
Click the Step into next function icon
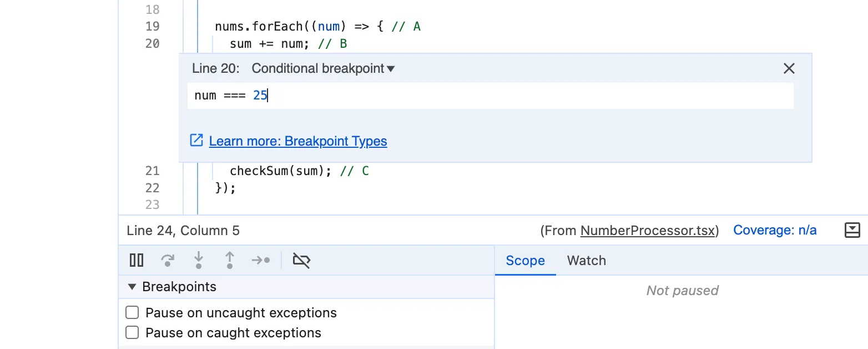point(199,260)
